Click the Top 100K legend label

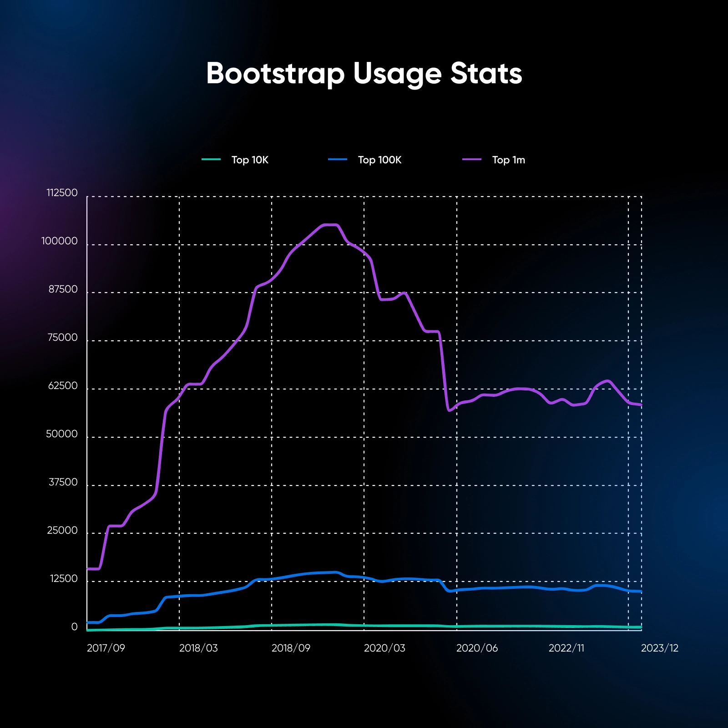click(x=379, y=160)
